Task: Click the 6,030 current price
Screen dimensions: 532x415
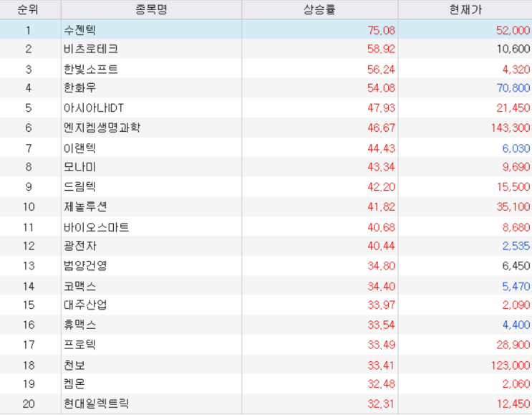Action: 516,148
